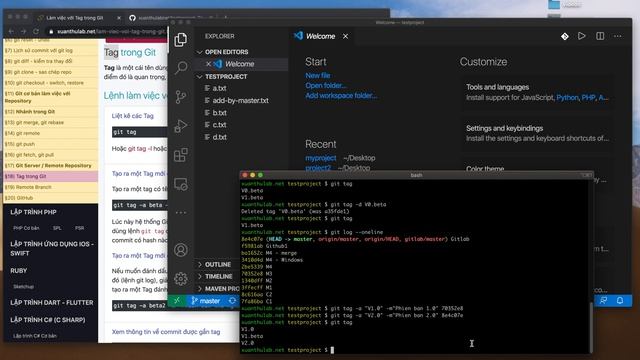
Task: Click the terminal window scrollbar
Action: [590, 327]
